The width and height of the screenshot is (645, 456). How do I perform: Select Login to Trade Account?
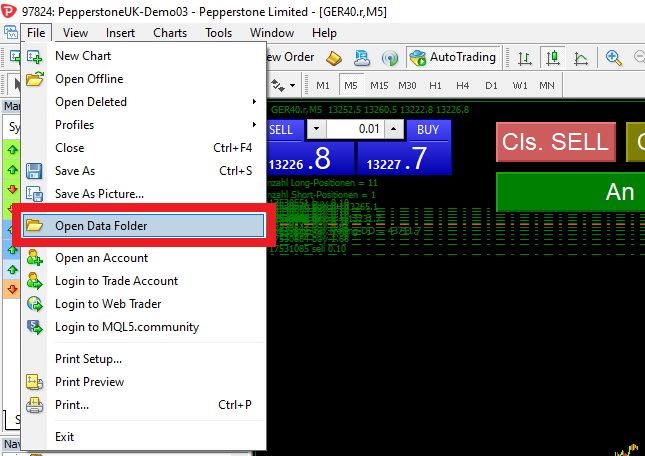click(143, 281)
